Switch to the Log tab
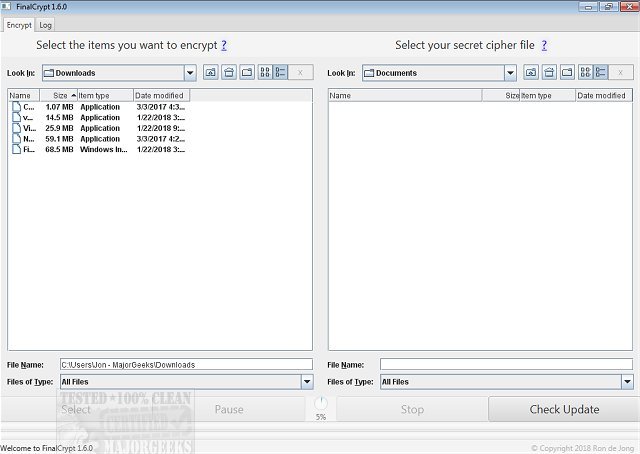 [x=46, y=24]
